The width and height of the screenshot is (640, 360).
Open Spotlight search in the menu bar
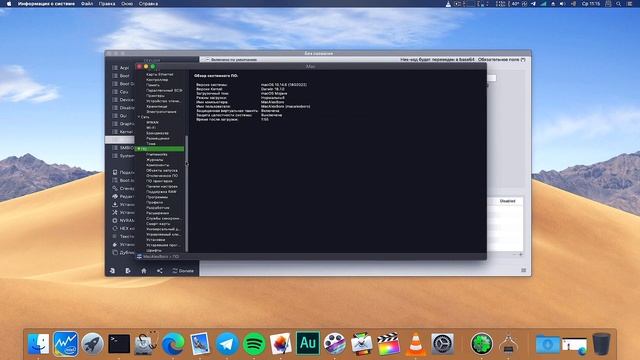[619, 4]
